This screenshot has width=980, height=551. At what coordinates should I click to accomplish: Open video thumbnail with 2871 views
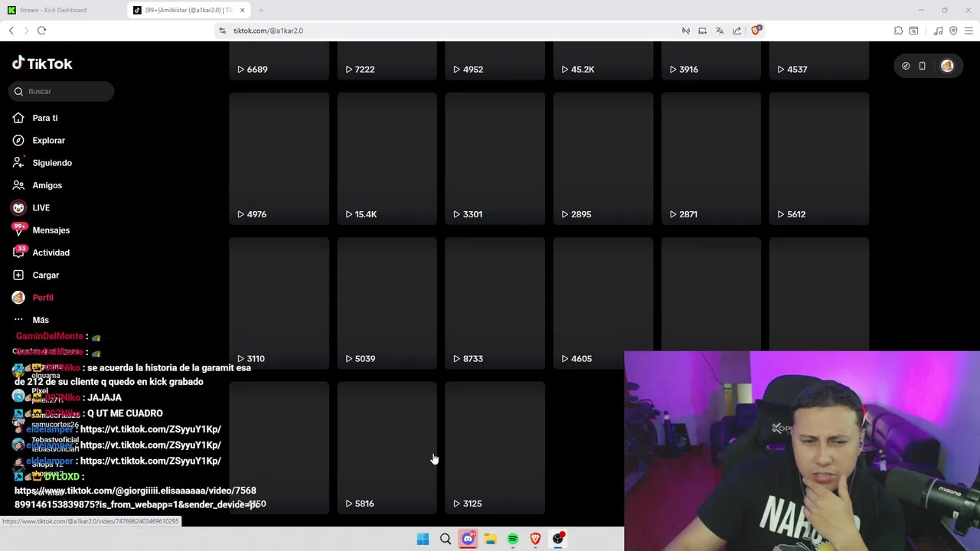coord(711,158)
